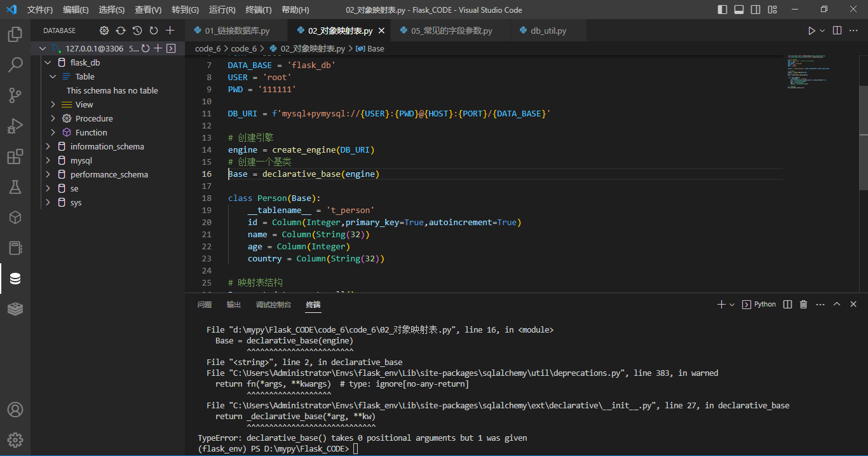Open the Explorer view in the activity bar
The image size is (868, 456).
coord(15,34)
